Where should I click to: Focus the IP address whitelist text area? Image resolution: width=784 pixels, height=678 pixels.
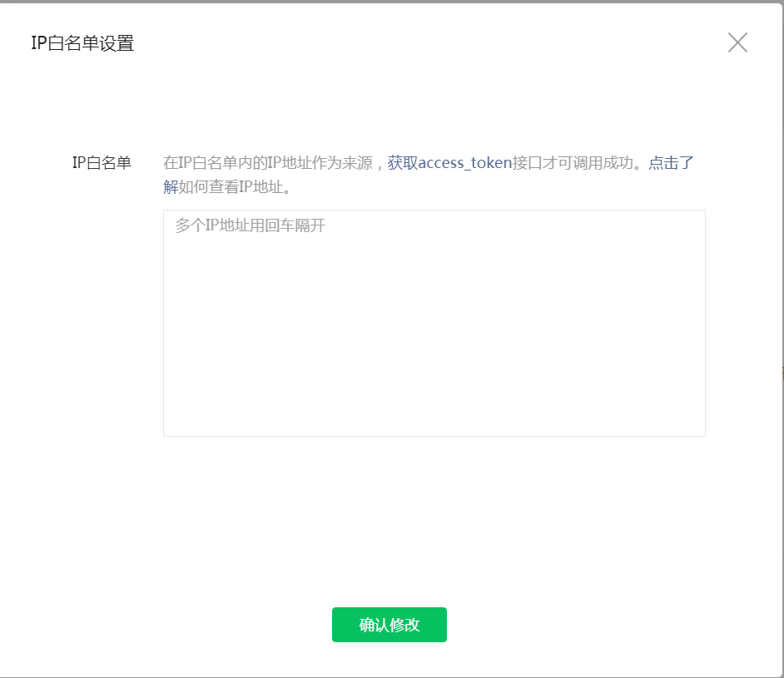(x=434, y=323)
